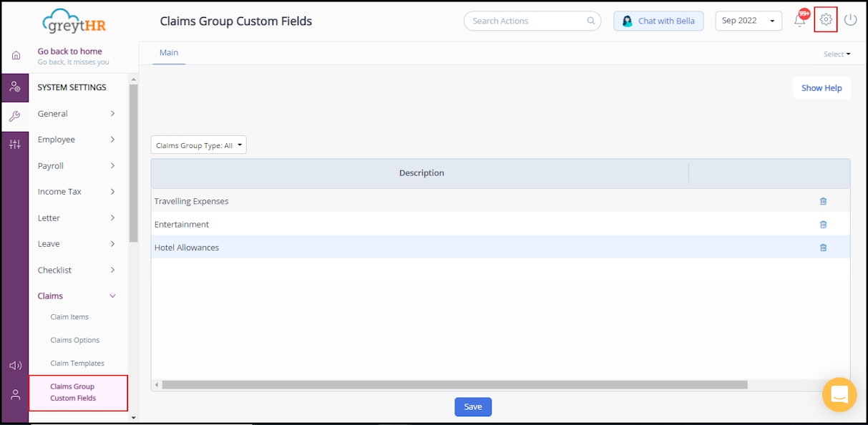Delete the Entertainment claims group
The height and width of the screenshot is (425, 868).
pyautogui.click(x=823, y=225)
